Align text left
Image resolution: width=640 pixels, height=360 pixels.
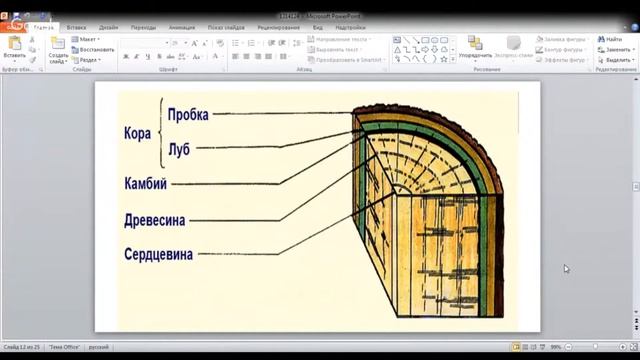click(236, 56)
